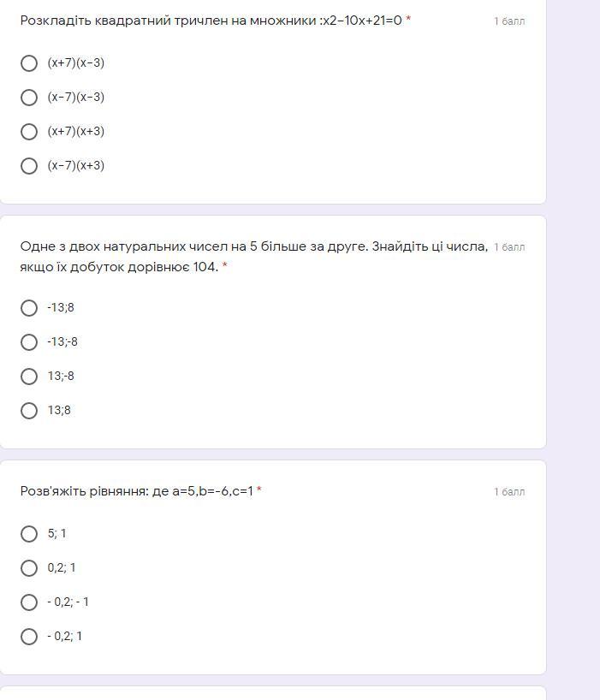Select the (x+7)(x−3) answer option
The height and width of the screenshot is (700, 600).
(x=29, y=63)
